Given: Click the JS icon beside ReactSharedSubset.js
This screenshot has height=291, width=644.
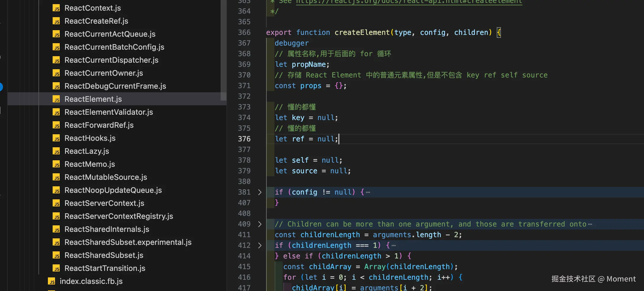Looking at the screenshot, I should (56, 255).
